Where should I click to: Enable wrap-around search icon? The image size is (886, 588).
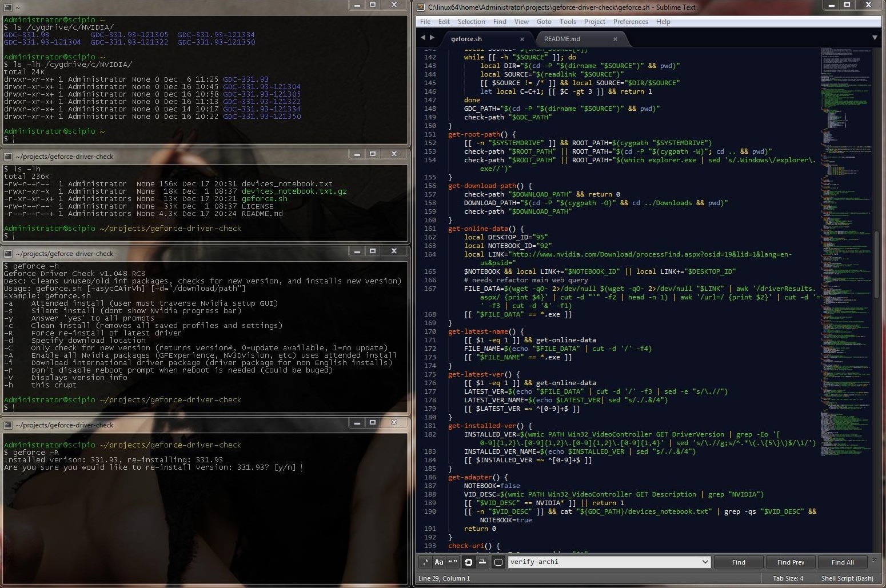[x=468, y=562]
